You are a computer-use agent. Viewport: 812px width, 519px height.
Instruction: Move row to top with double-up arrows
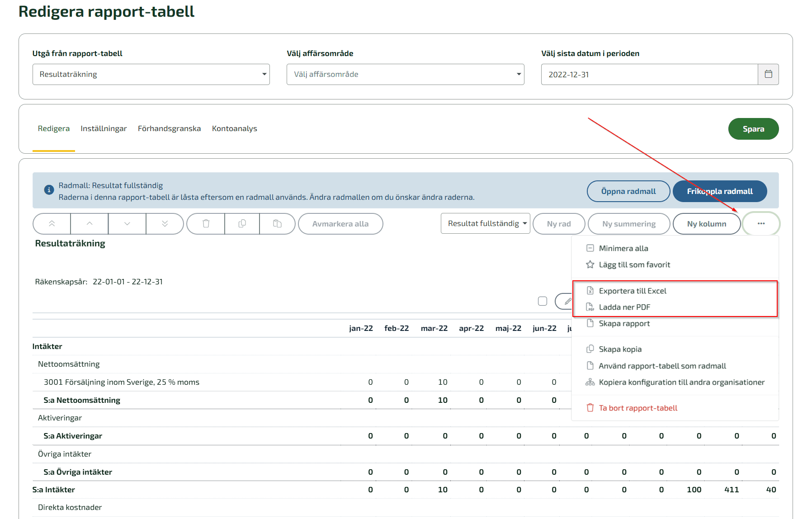[52, 224]
